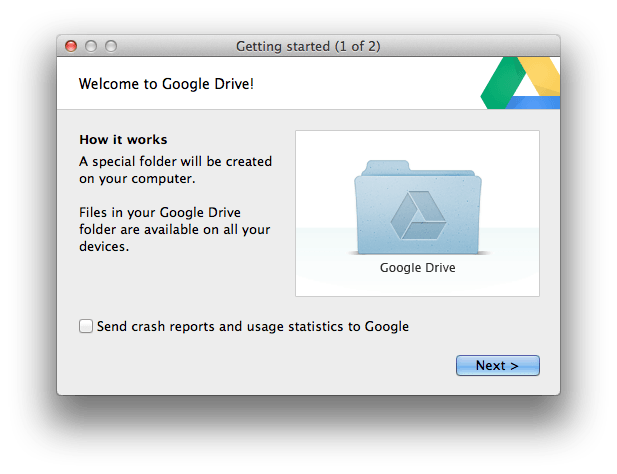Click the green section of Drive logo
Screen dimensions: 617x474
pos(497,88)
